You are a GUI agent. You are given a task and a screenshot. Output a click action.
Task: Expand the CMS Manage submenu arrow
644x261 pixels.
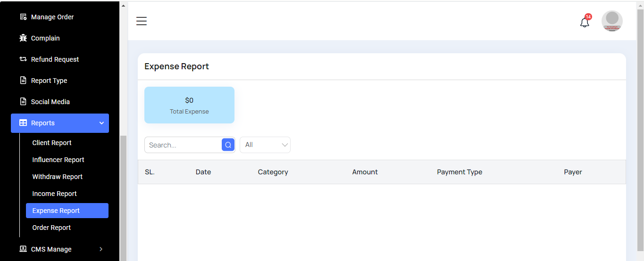(101, 249)
